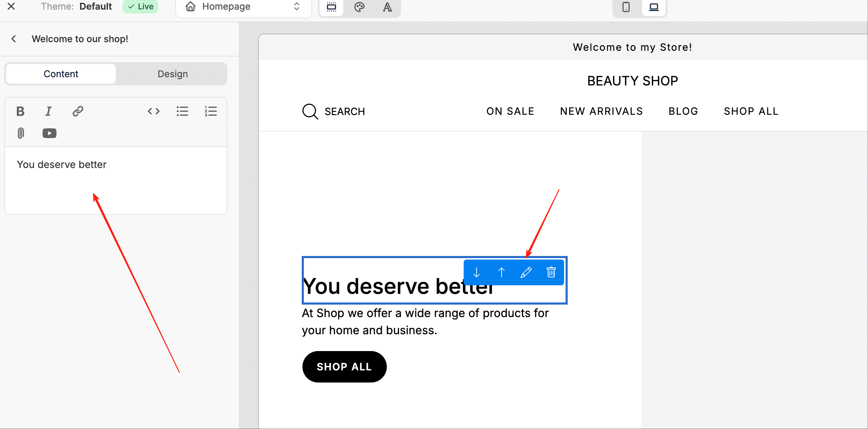Open the code view icon in the editor
The image size is (868, 429).
click(154, 111)
